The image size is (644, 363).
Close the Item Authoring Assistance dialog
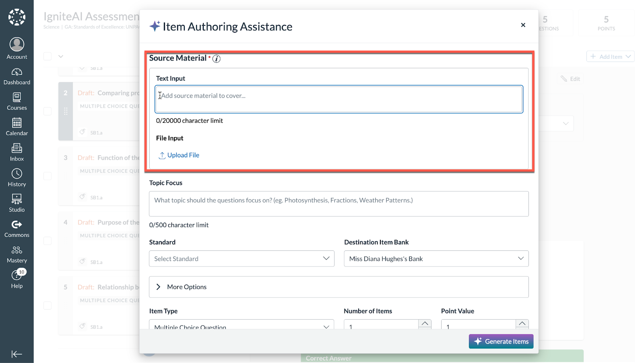[x=523, y=25]
